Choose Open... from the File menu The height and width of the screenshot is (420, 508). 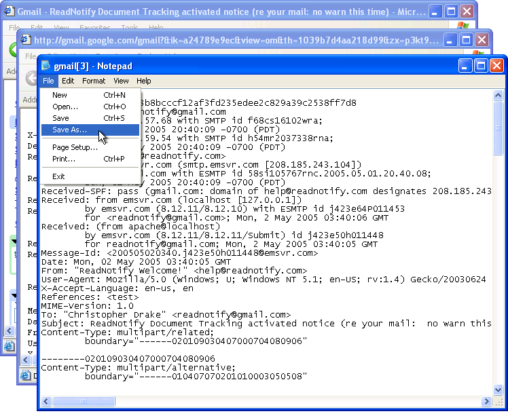coord(65,107)
